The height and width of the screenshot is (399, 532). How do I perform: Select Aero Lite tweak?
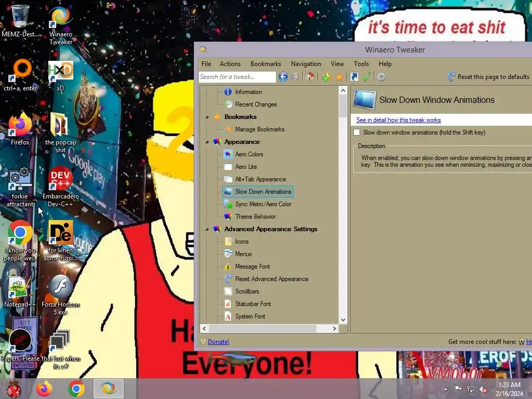coord(246,167)
